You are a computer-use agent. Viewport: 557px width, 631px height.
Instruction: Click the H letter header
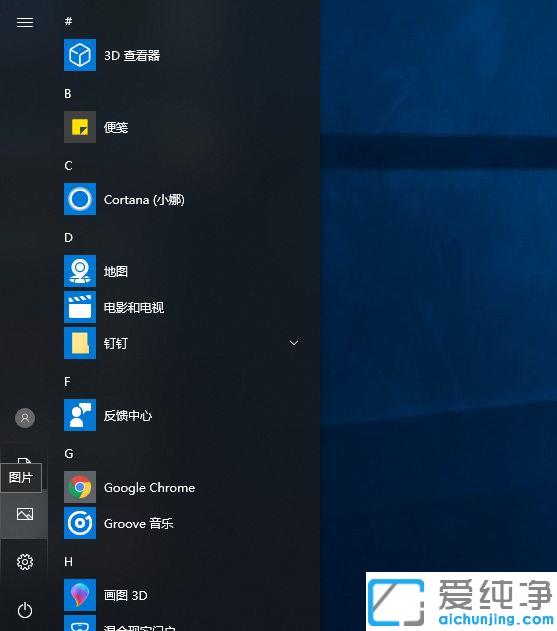click(68, 561)
